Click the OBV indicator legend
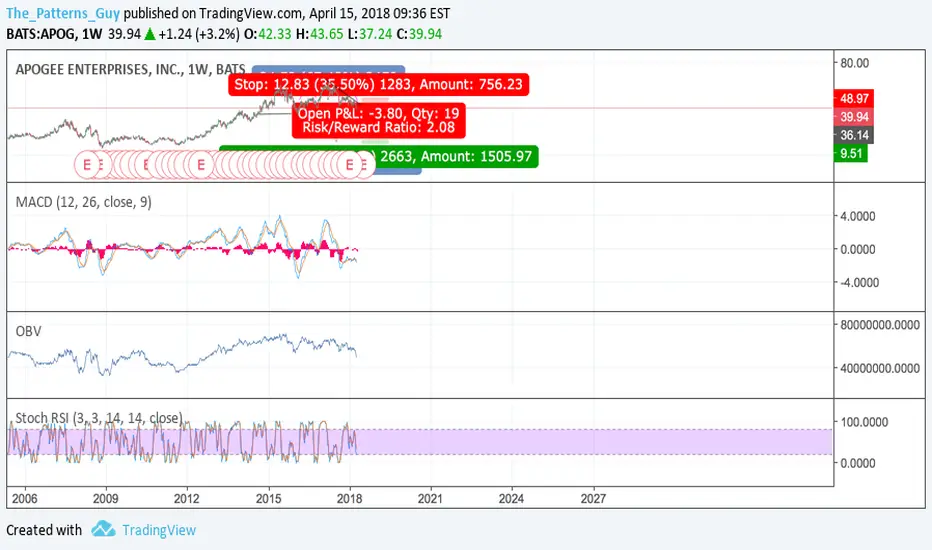This screenshot has width=932, height=550. [28, 331]
